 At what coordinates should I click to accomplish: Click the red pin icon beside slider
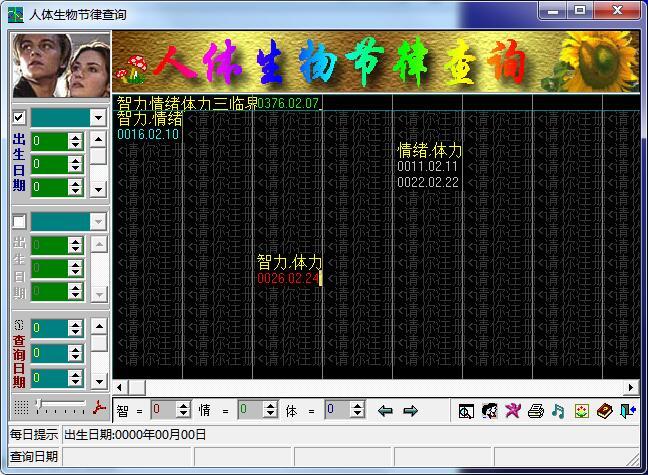coord(99,408)
